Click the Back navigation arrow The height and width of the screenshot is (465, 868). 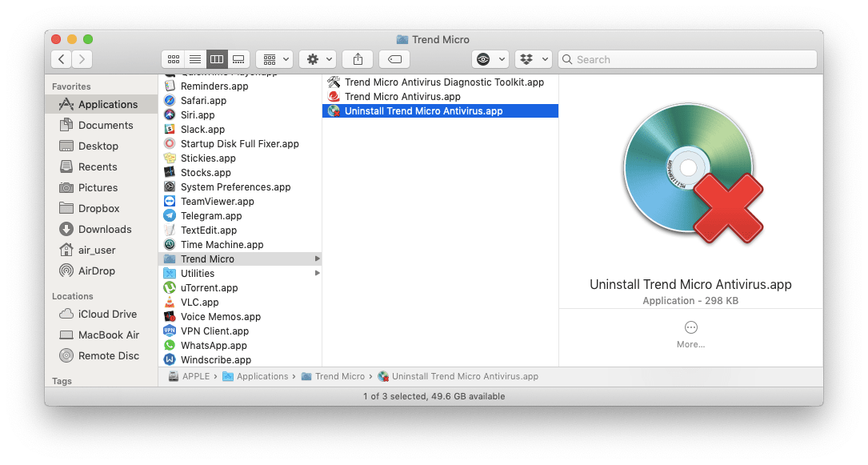coord(61,58)
